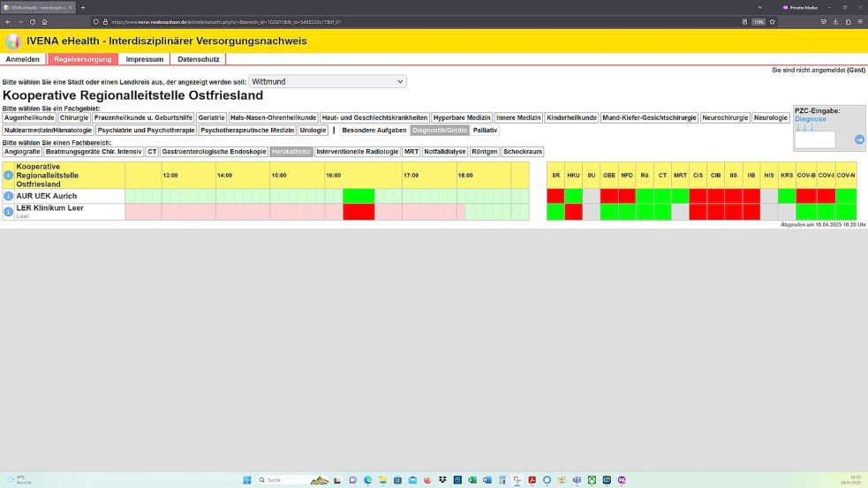Open File Explorer from taskbar
Image resolution: width=868 pixels, height=488 pixels.
click(382, 480)
